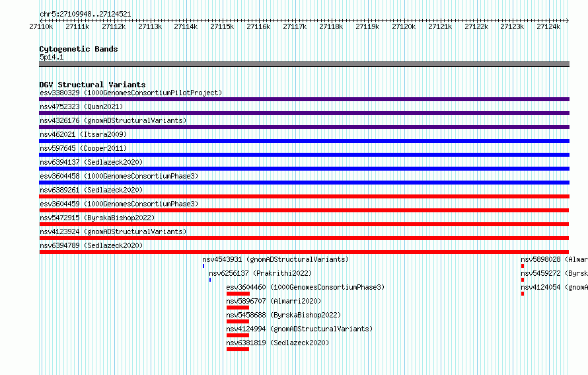This screenshot has width=588, height=375.
Task: Click red marker under nsv4124054
Action: pos(523,294)
